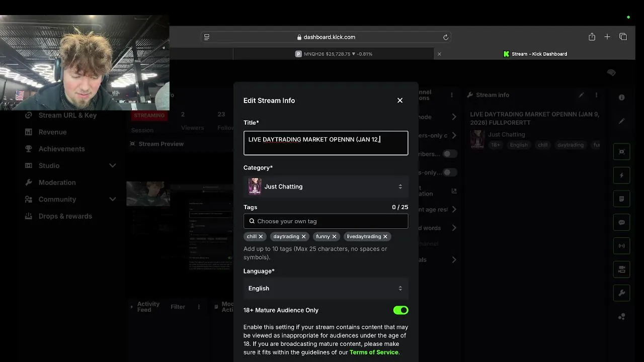This screenshot has width=644, height=362.
Task: Remove the daytrading tag chip
Action: (x=303, y=236)
